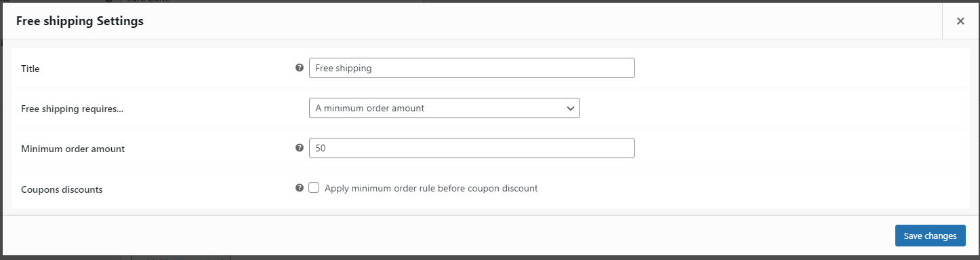Click the help icon next to Coupons discounts
Image resolution: width=980 pixels, height=260 pixels.
coord(300,188)
